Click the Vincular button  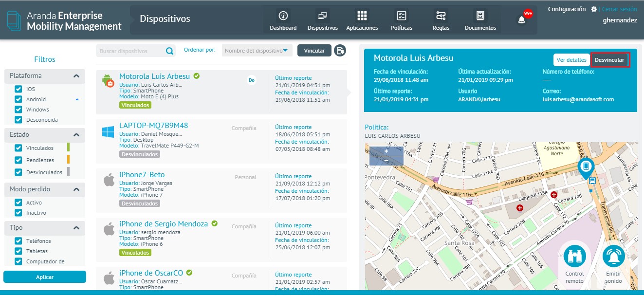pyautogui.click(x=314, y=51)
